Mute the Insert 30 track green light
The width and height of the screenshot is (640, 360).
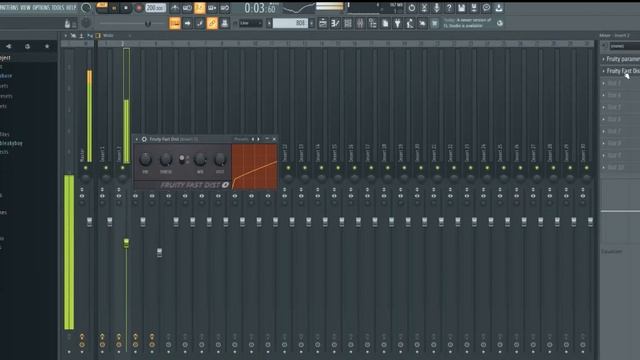[x=587, y=168]
